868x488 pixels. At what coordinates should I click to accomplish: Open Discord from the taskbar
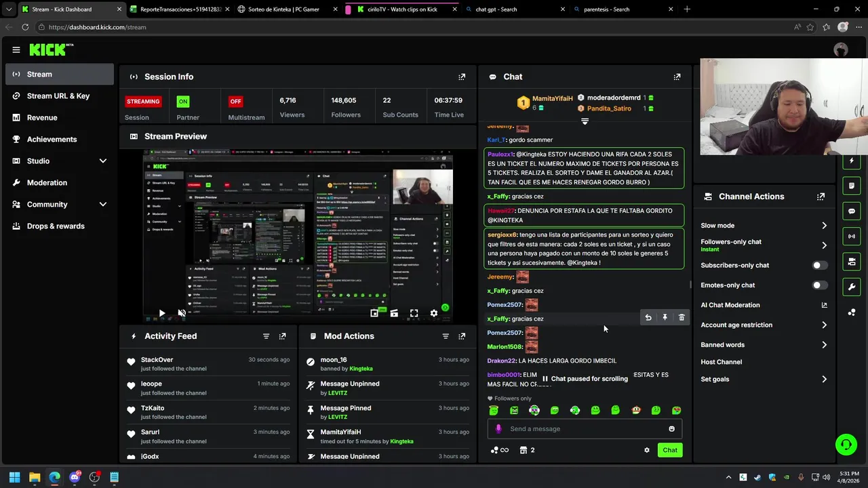coord(75,477)
